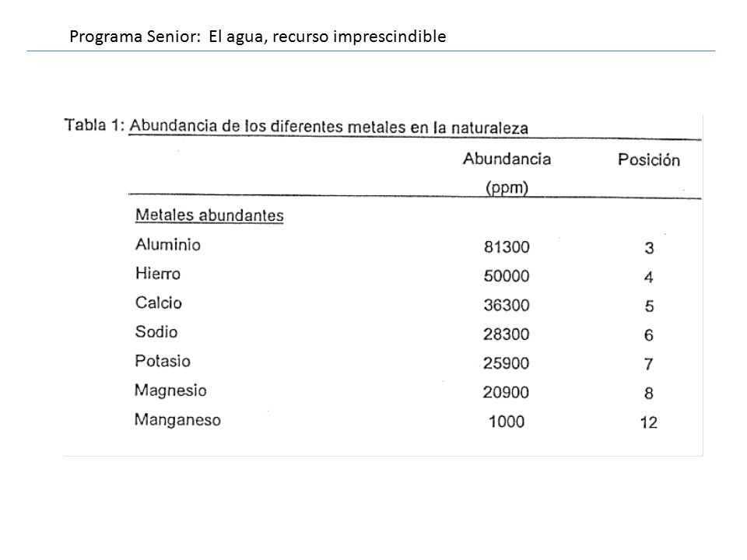
Task: Click the 'Abundancia (ppm)' column header
Action: 507,173
